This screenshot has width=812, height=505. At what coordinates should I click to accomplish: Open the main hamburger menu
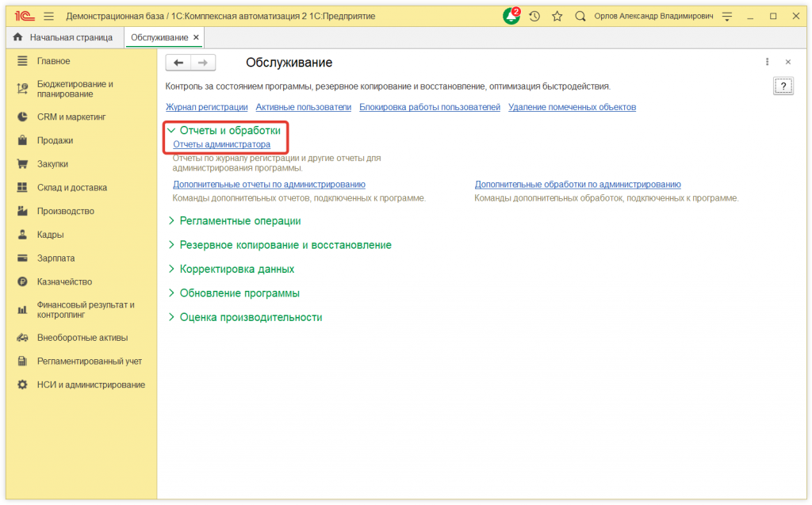(48, 15)
